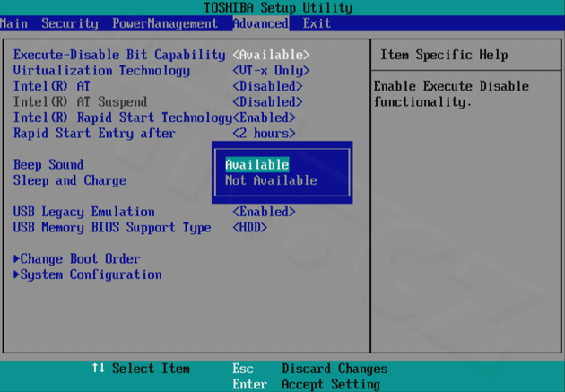
Task: Select the Beep Sound setting
Action: 48,165
